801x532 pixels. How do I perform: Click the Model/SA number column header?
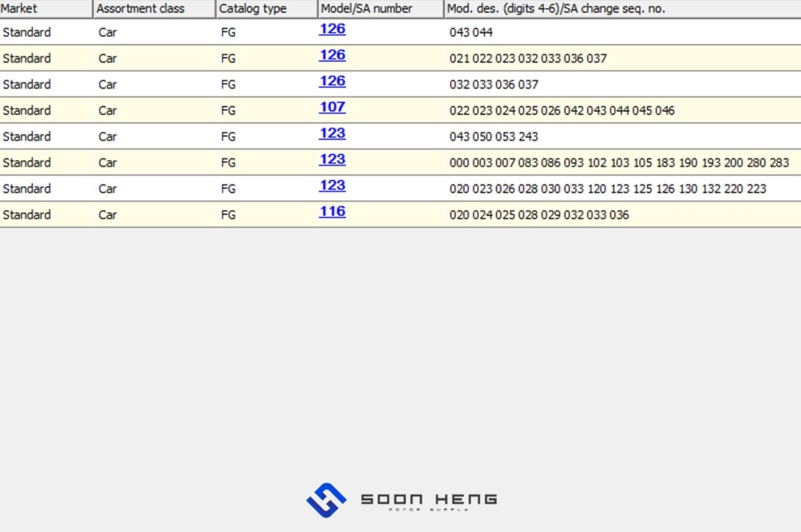pyautogui.click(x=381, y=9)
